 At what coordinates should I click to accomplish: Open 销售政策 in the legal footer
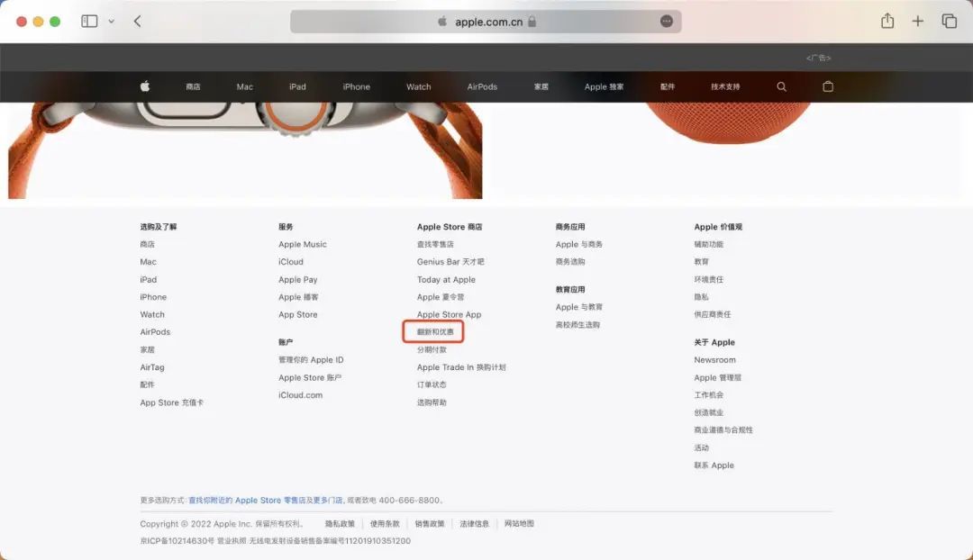coord(430,524)
